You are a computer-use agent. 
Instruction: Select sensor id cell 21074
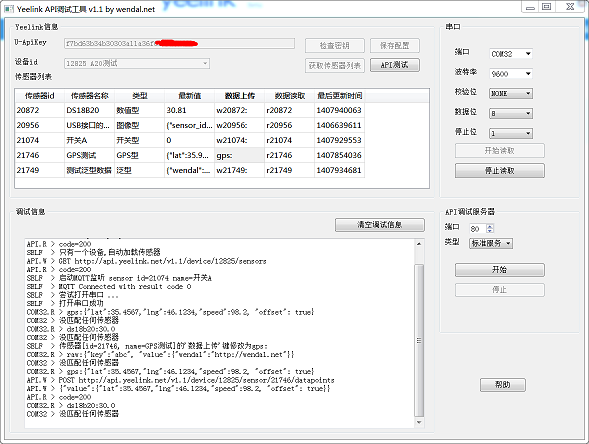tap(39, 140)
